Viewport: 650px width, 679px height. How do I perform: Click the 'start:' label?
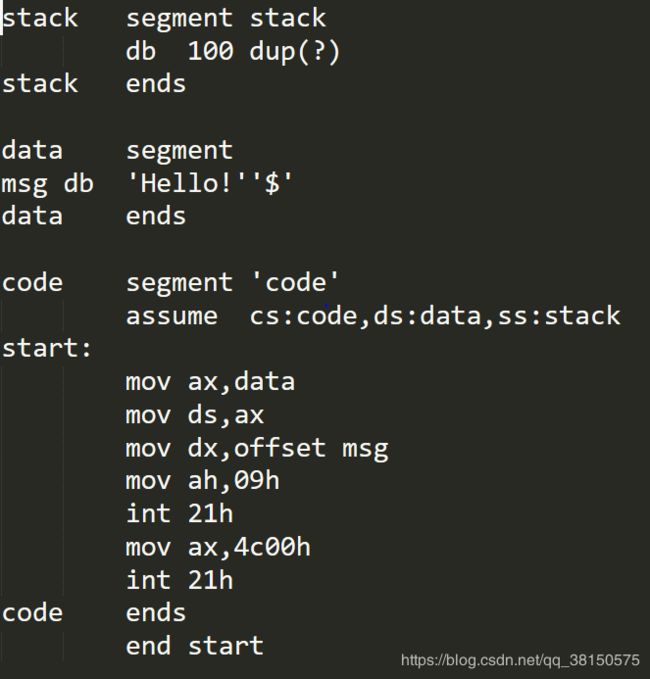47,349
